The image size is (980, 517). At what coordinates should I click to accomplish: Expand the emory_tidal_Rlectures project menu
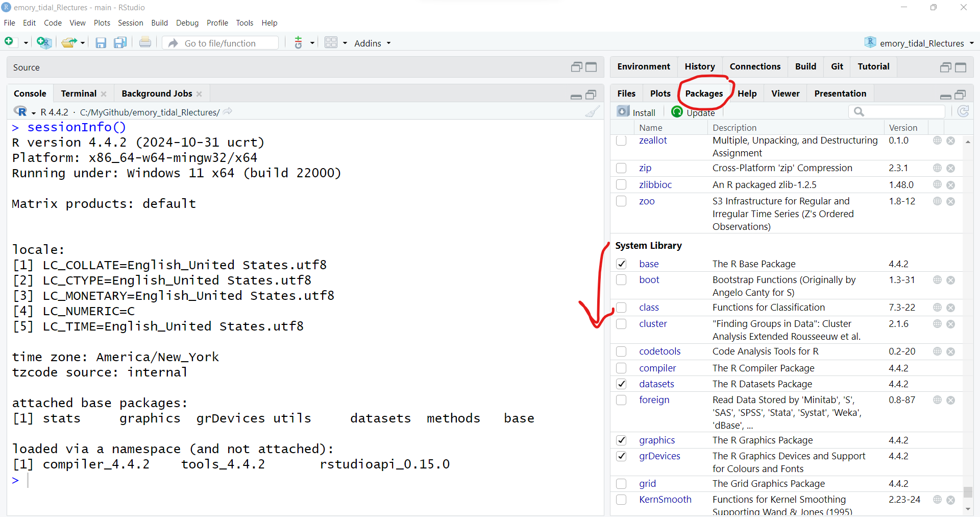click(x=921, y=43)
